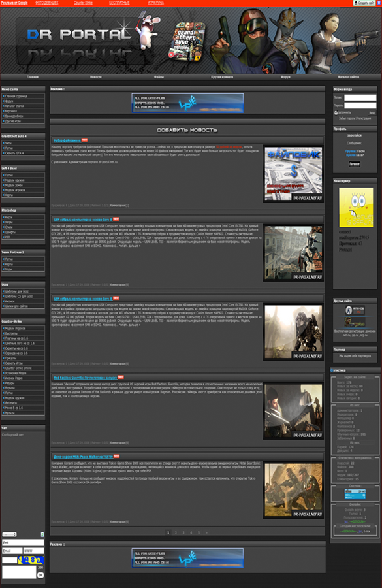This screenshot has width=382, height=588.
Task: Click the Red Faction news thumbnail
Action: click(294, 411)
